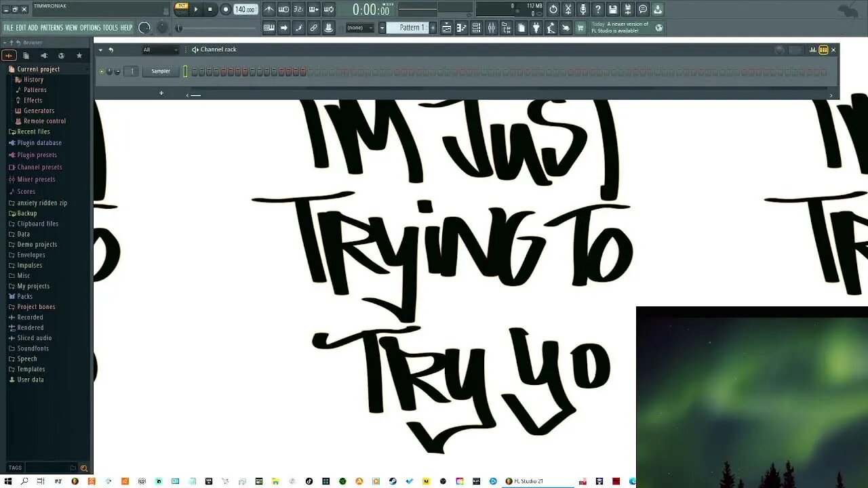Click the touch controller icon
The height and width of the screenshot is (488, 868).
tap(566, 28)
